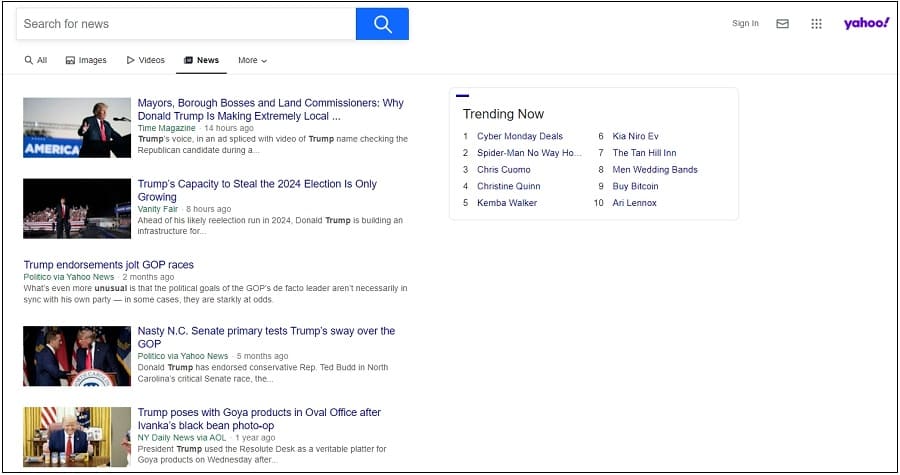Click the Time Magazine source label
The height and width of the screenshot is (475, 900).
(166, 128)
